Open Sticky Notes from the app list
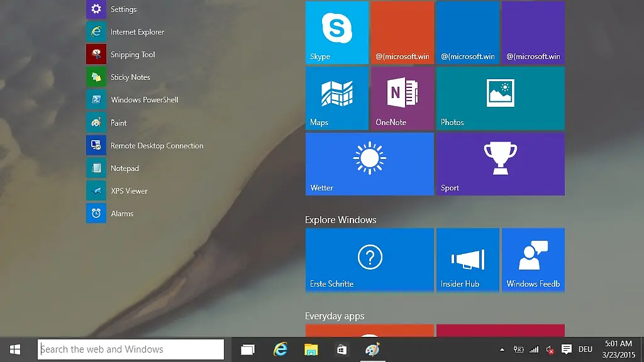The image size is (644, 362). coord(130,77)
